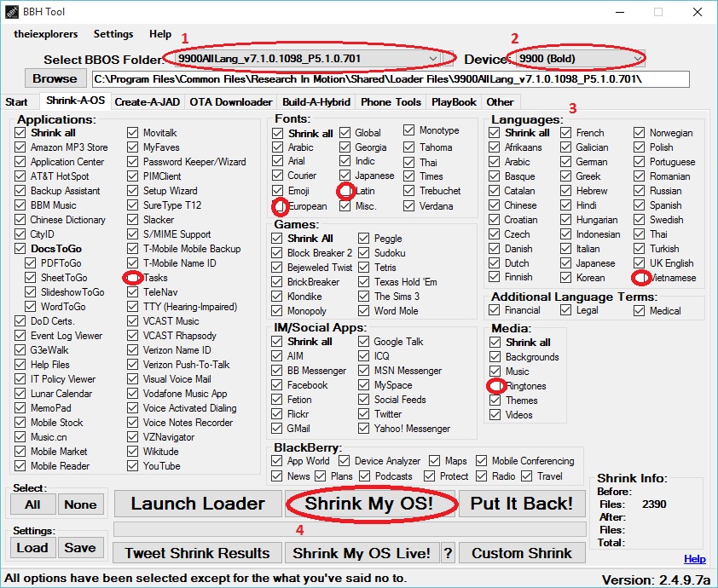Click the question mark button
This screenshot has height=588, width=718.
click(x=448, y=553)
